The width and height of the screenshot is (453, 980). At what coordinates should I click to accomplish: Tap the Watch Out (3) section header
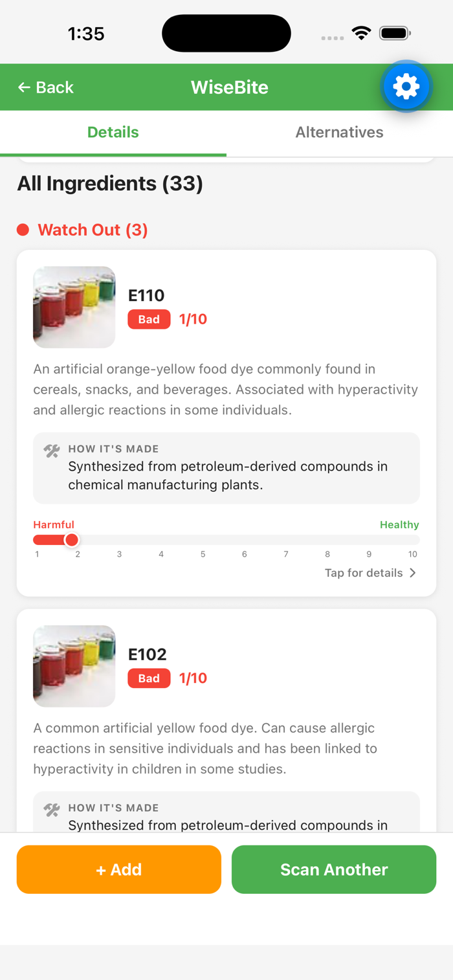point(93,230)
